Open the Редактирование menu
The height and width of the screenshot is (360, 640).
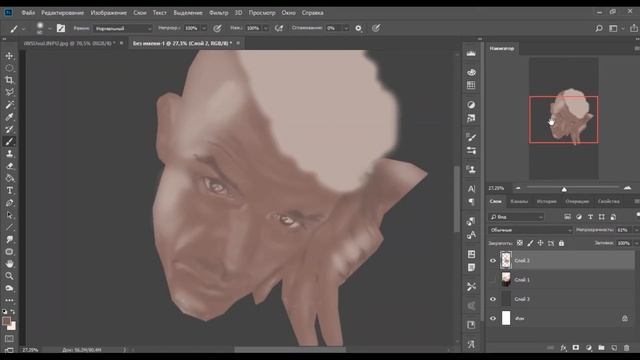coord(62,13)
